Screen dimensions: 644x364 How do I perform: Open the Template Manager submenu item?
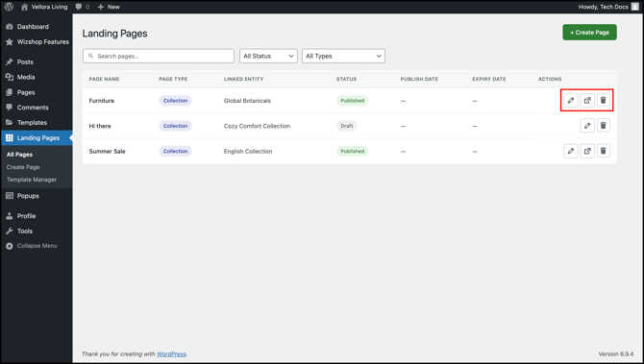click(x=32, y=180)
